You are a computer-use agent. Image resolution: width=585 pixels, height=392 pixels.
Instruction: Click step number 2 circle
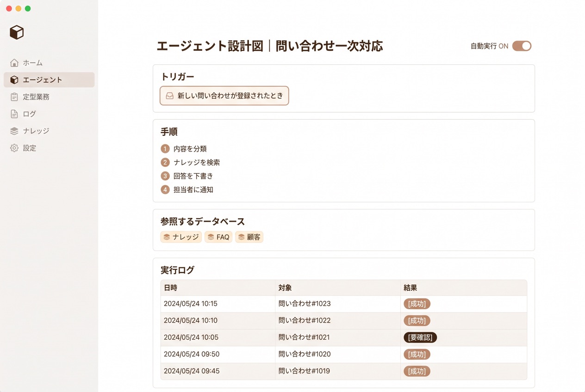pos(165,163)
